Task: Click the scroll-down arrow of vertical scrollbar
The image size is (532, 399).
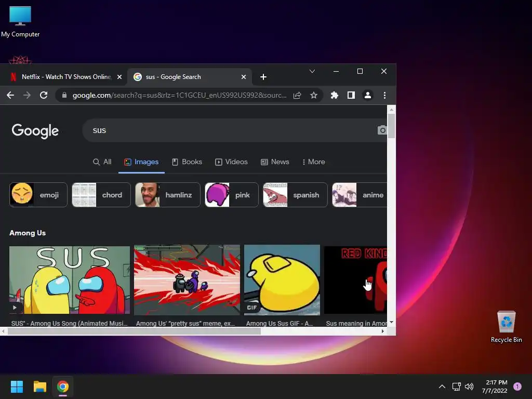Action: pos(392,322)
